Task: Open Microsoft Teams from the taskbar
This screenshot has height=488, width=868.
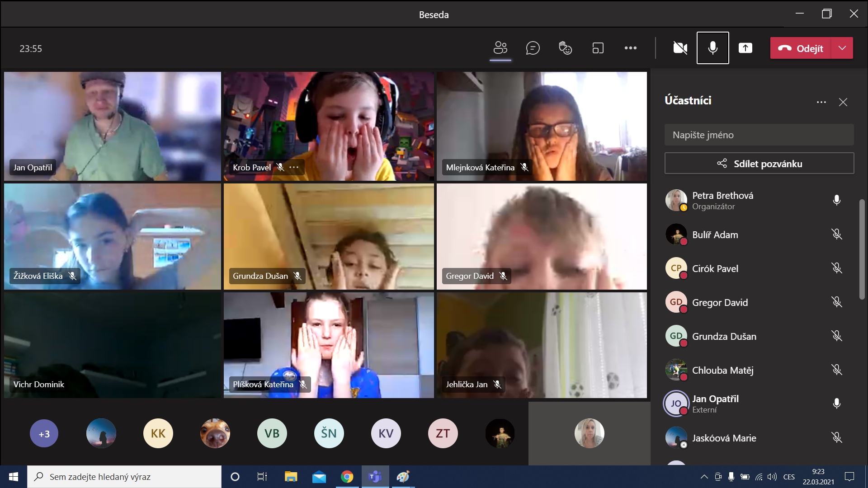Action: click(x=375, y=477)
